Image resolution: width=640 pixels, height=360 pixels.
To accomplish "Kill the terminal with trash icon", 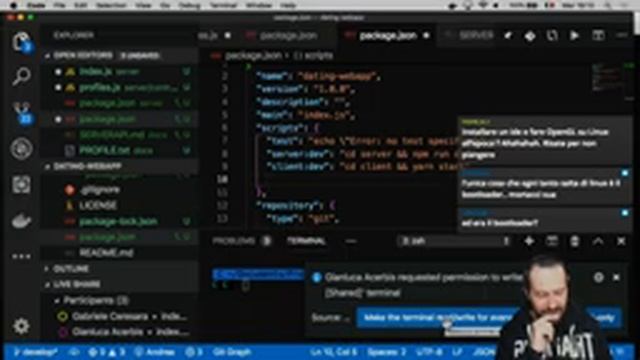I will point(575,241).
